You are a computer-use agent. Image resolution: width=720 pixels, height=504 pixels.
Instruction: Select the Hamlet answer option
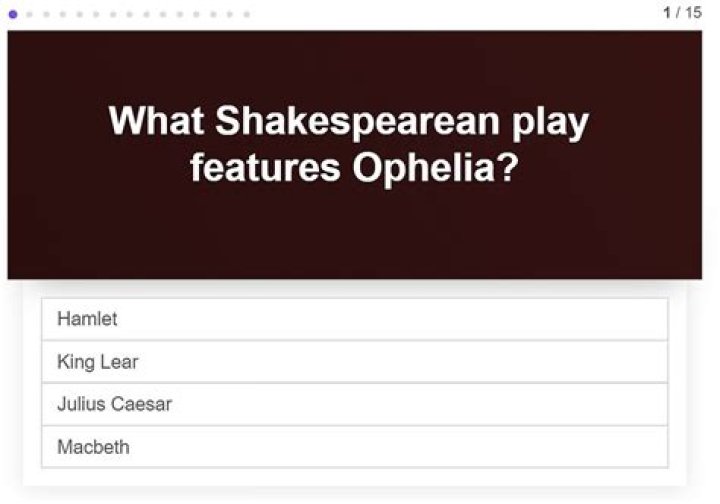(x=354, y=319)
